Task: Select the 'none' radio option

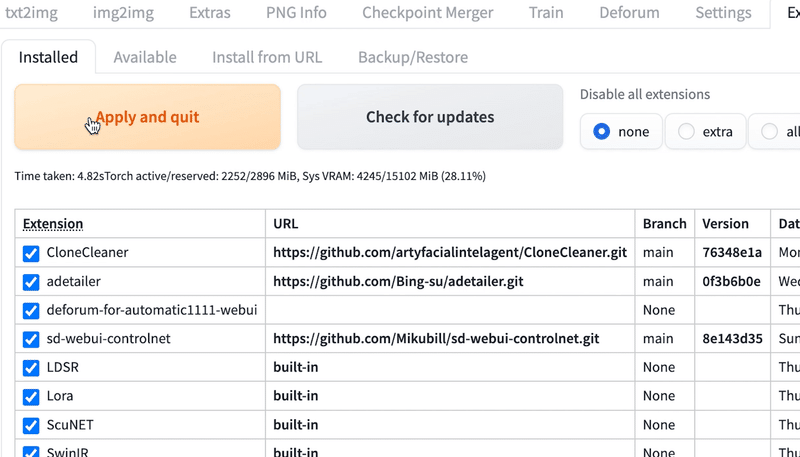Action: pyautogui.click(x=602, y=131)
